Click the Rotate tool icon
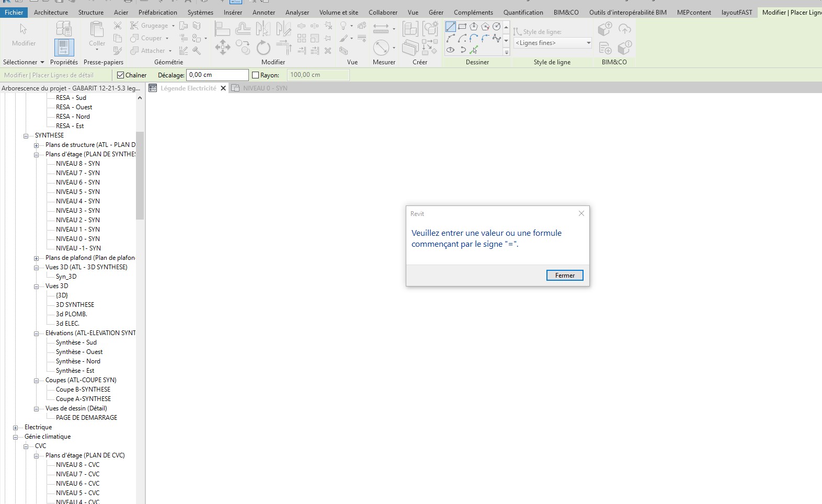Viewport: 822px width, 504px height. (x=263, y=48)
